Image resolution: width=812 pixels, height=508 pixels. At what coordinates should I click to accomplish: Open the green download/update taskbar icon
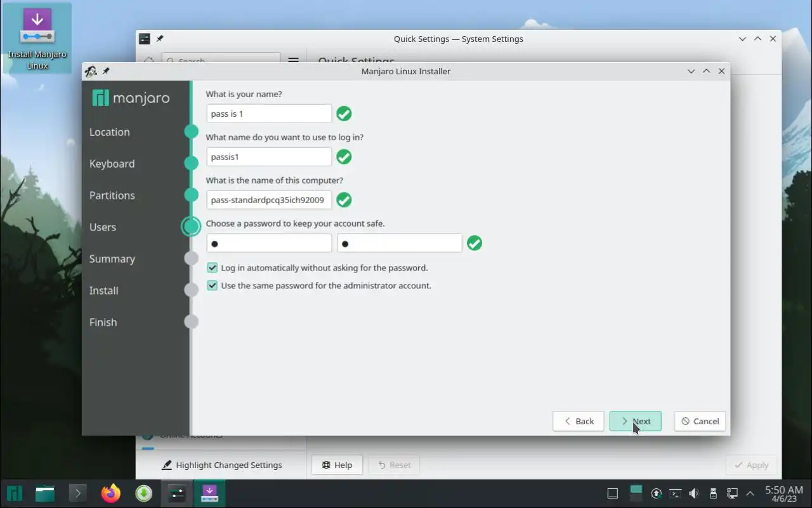pos(144,493)
